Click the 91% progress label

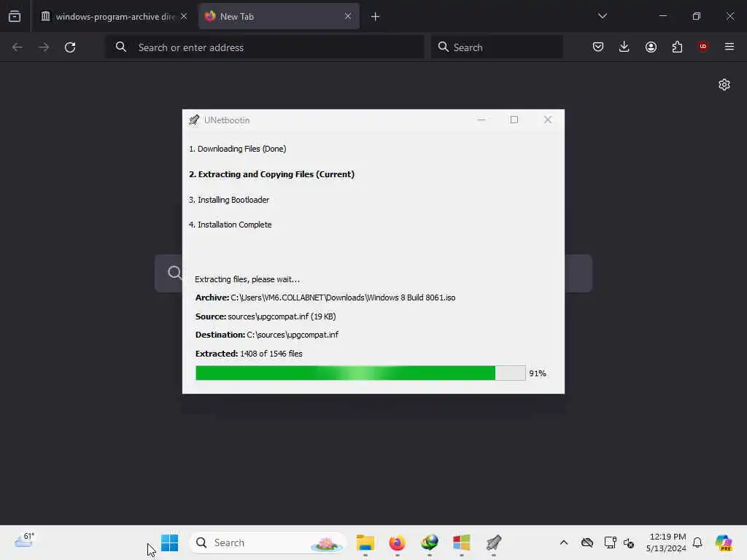538,373
